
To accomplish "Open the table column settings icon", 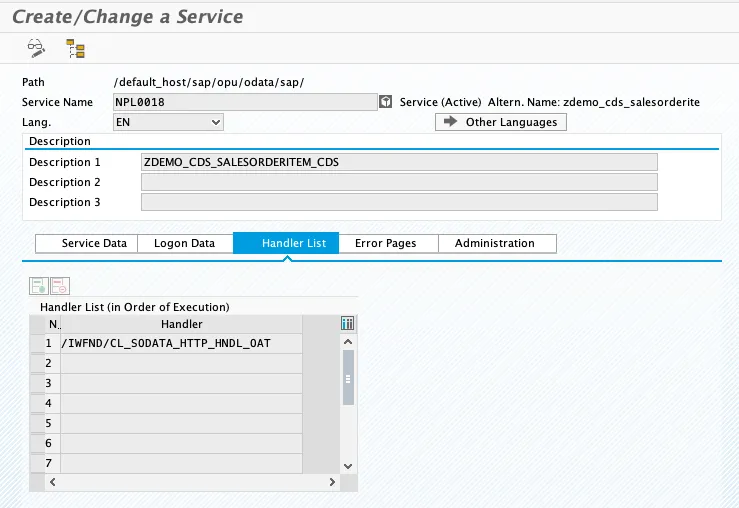I will (x=348, y=324).
